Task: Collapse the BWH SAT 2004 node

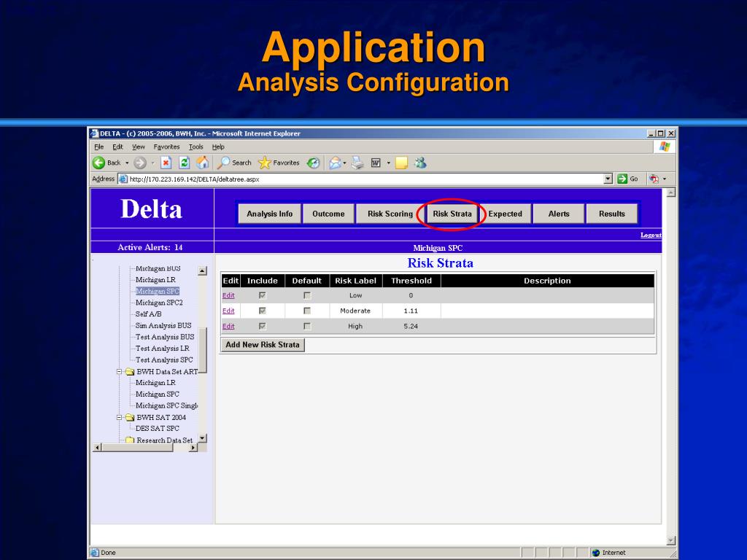Action: (120, 417)
